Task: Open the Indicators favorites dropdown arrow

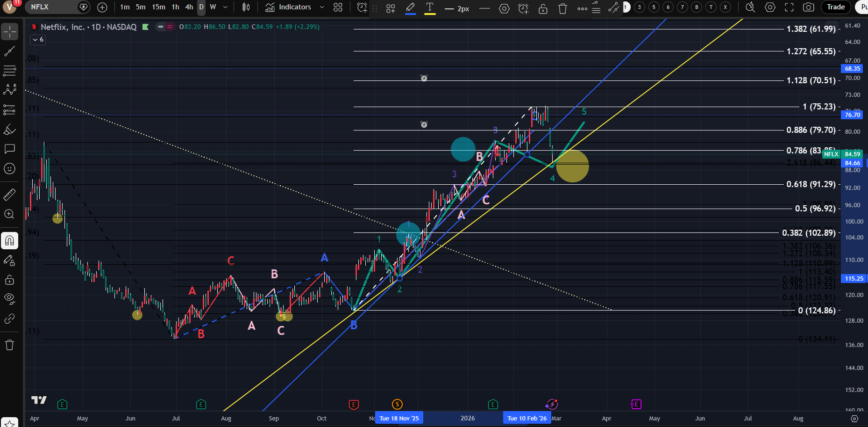Action: (322, 7)
